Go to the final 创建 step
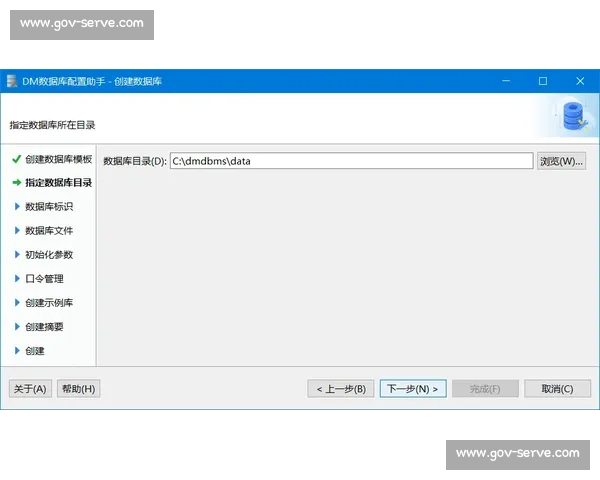Viewport: 600px width, 480px height. tap(35, 351)
